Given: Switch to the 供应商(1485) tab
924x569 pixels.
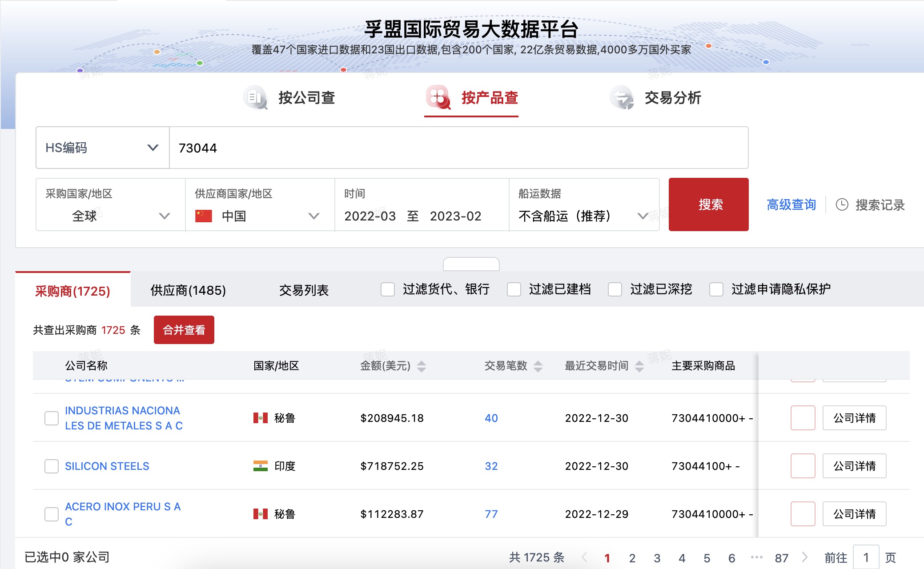Looking at the screenshot, I should [187, 290].
